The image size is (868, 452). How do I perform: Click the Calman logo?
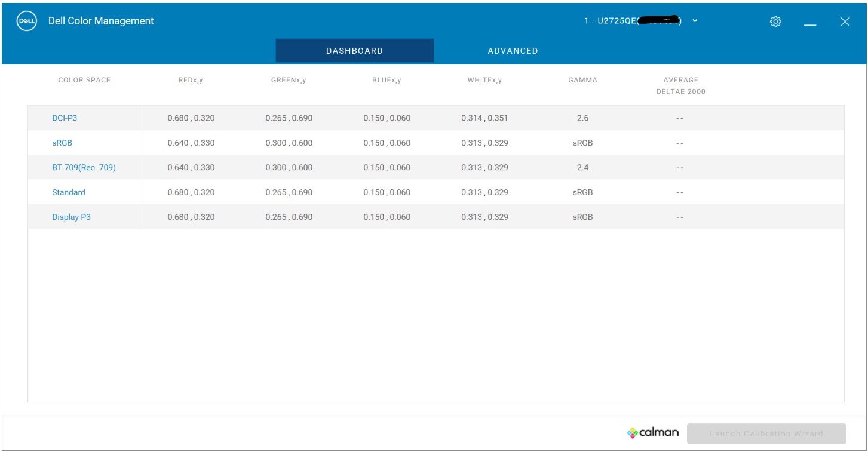click(653, 433)
